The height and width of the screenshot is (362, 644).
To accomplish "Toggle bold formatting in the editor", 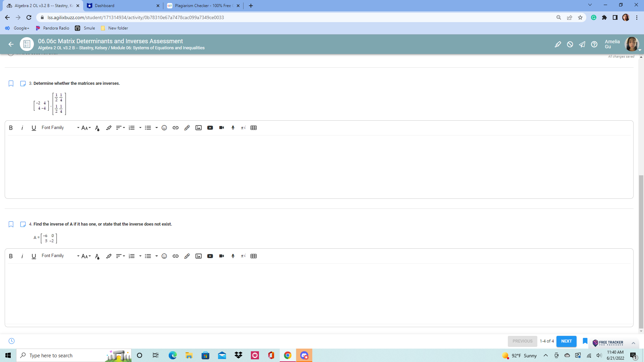I will pos(10,128).
